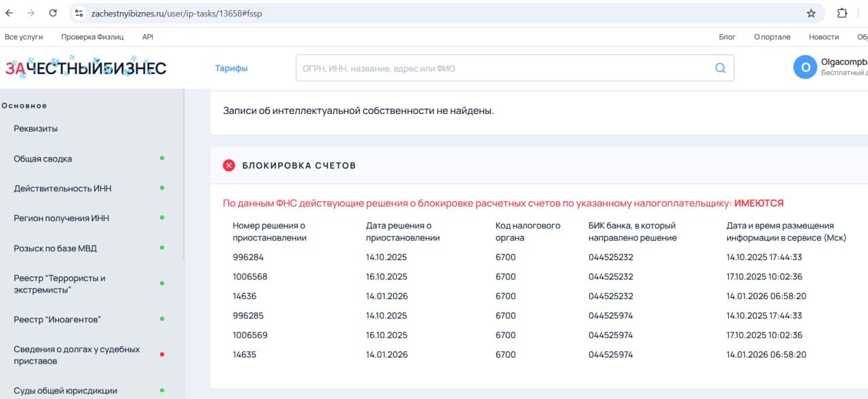
Task: Click the browser forward arrow
Action: point(31,13)
